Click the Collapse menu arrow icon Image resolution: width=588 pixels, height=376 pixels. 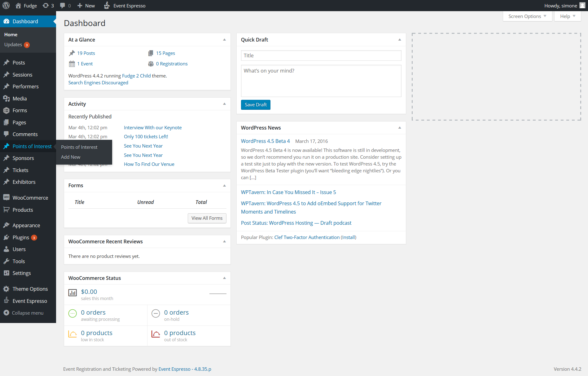pos(6,313)
